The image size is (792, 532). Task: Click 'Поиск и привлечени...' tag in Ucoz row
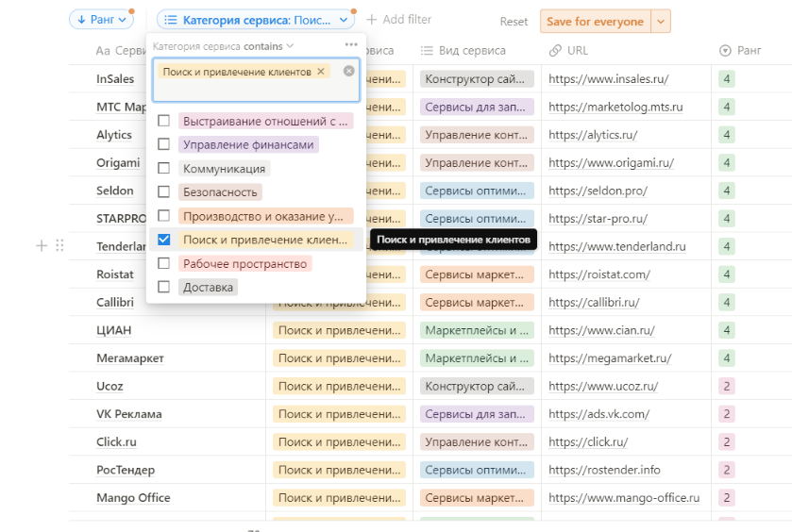click(340, 387)
